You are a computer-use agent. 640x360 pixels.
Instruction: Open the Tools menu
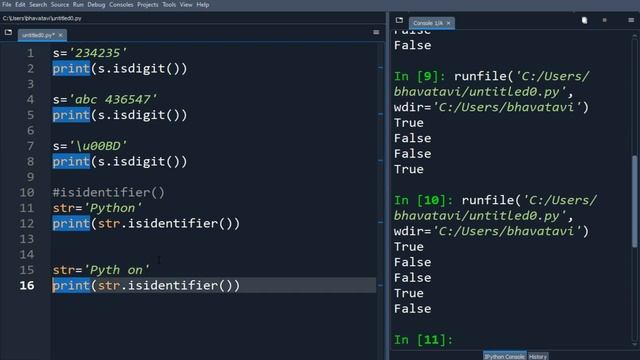coord(169,5)
